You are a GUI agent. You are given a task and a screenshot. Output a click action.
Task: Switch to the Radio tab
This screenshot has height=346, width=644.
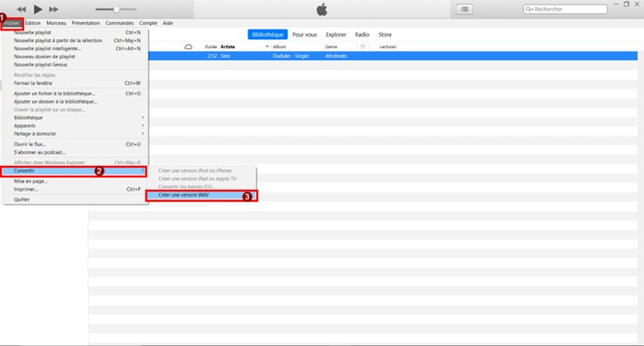(361, 35)
